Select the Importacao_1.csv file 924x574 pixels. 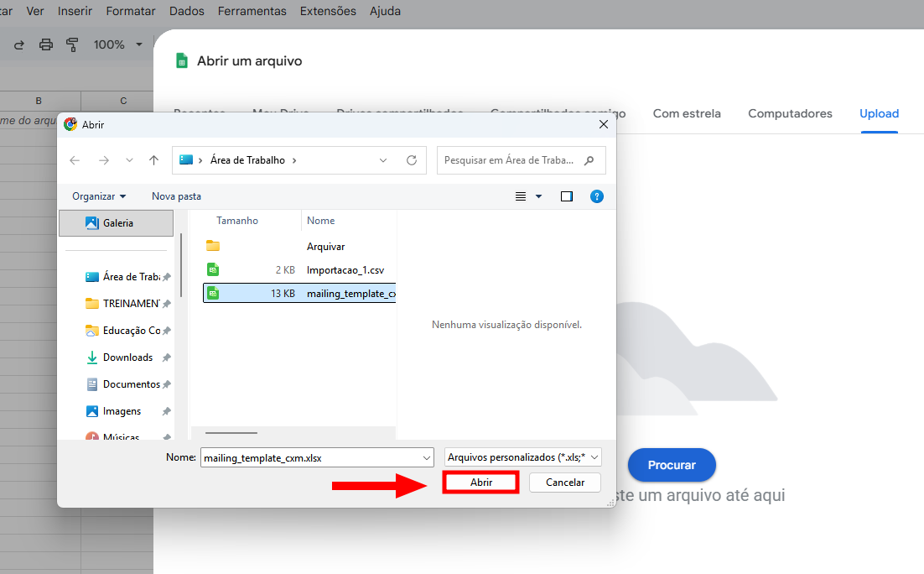(345, 270)
